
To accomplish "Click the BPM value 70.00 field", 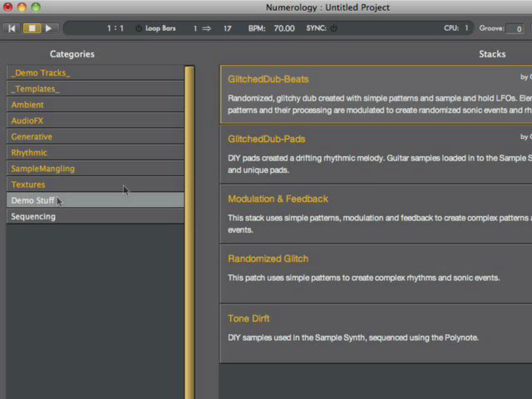I will [284, 29].
